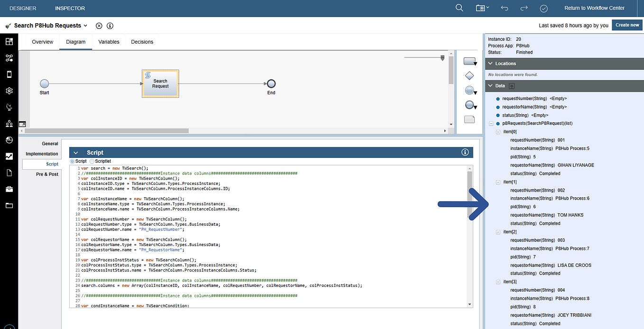644x329 pixels.
Task: Select the Search Request activity in the diagram
Action: tap(160, 83)
